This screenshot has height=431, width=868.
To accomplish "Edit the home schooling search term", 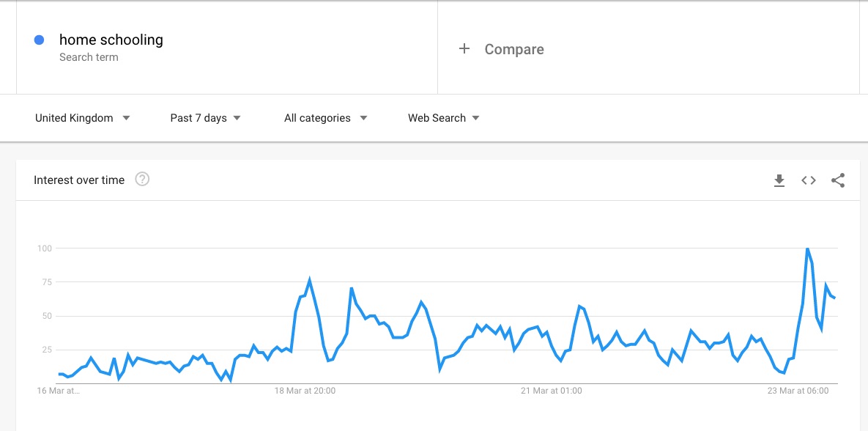I will tap(111, 40).
